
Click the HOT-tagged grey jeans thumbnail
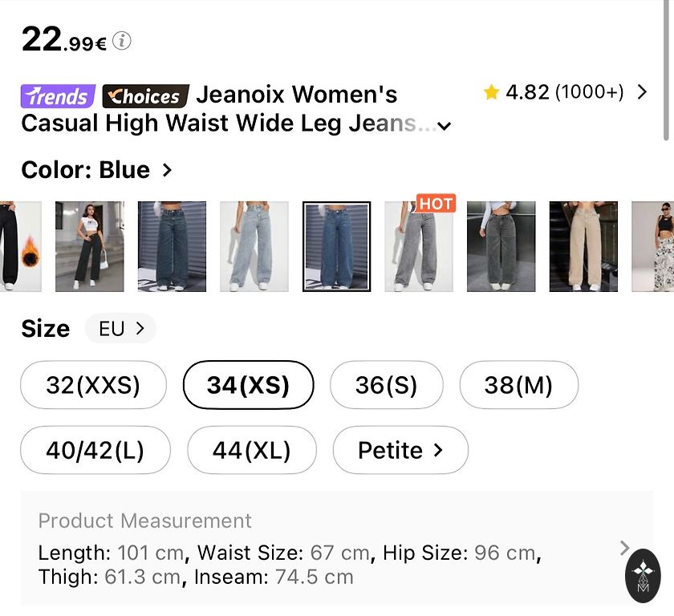point(420,246)
